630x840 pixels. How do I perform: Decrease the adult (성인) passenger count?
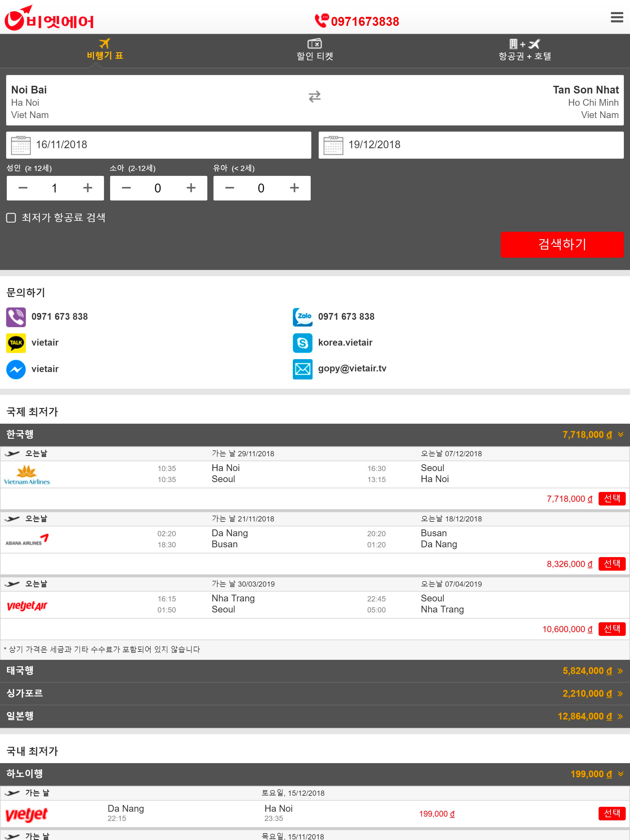(x=23, y=188)
